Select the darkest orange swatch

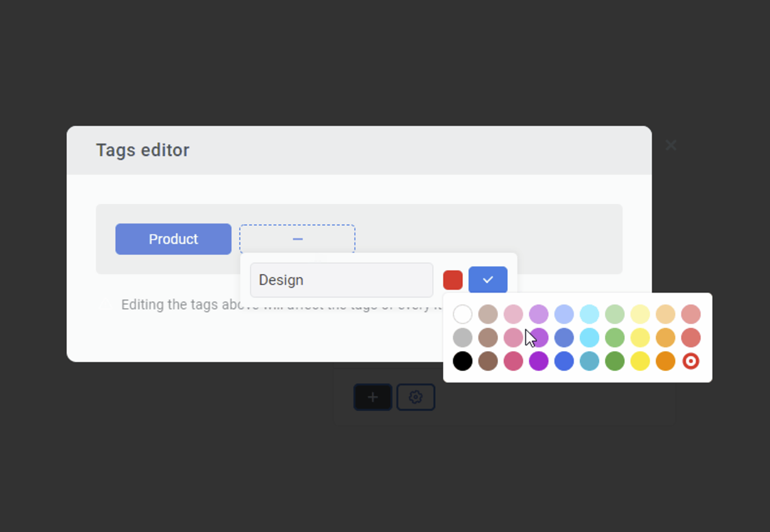tap(666, 361)
